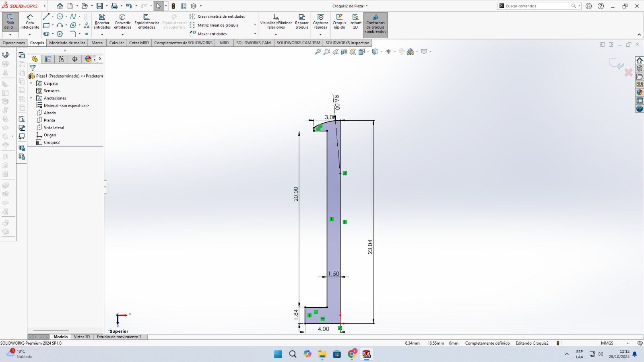Open the Visualizar/Eliminar relaciones dropdown arrow

click(276, 35)
